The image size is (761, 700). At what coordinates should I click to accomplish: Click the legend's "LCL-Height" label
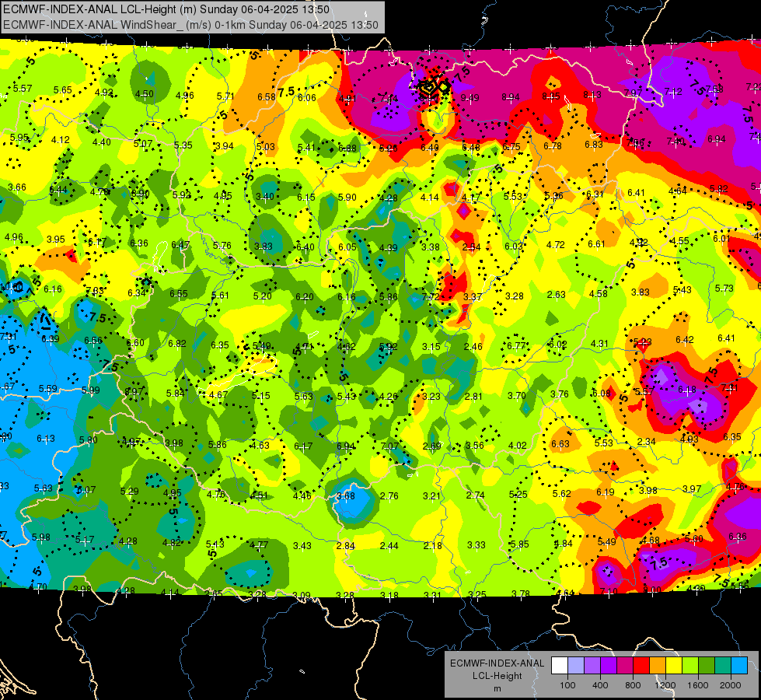[x=497, y=676]
